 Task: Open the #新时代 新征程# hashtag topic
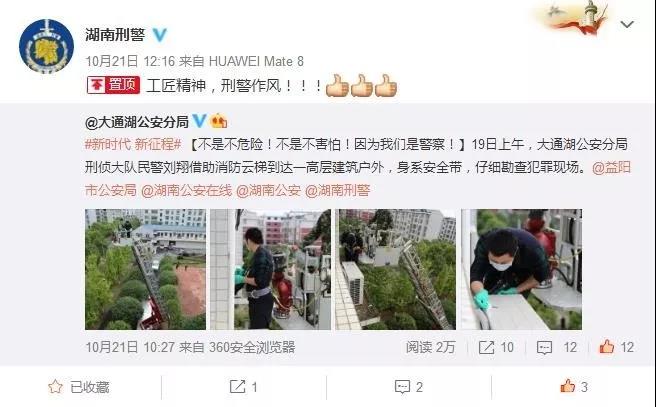pyautogui.click(x=133, y=145)
